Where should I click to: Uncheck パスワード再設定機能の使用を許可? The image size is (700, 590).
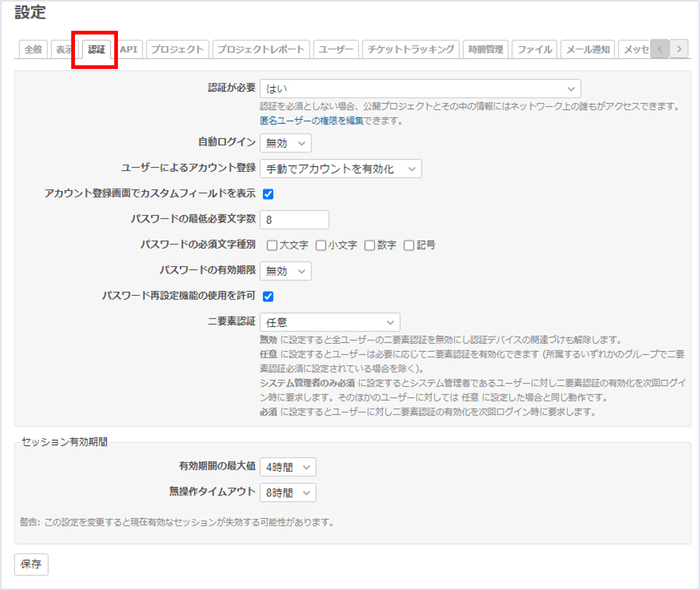tap(268, 296)
